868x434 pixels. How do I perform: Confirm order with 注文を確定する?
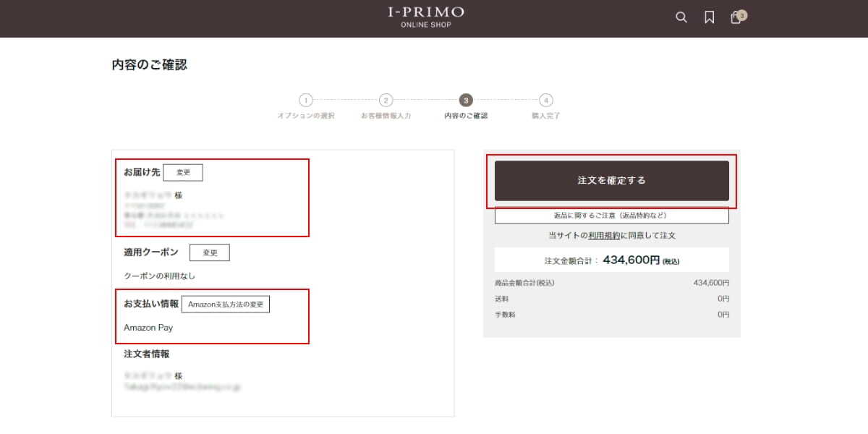pos(612,181)
